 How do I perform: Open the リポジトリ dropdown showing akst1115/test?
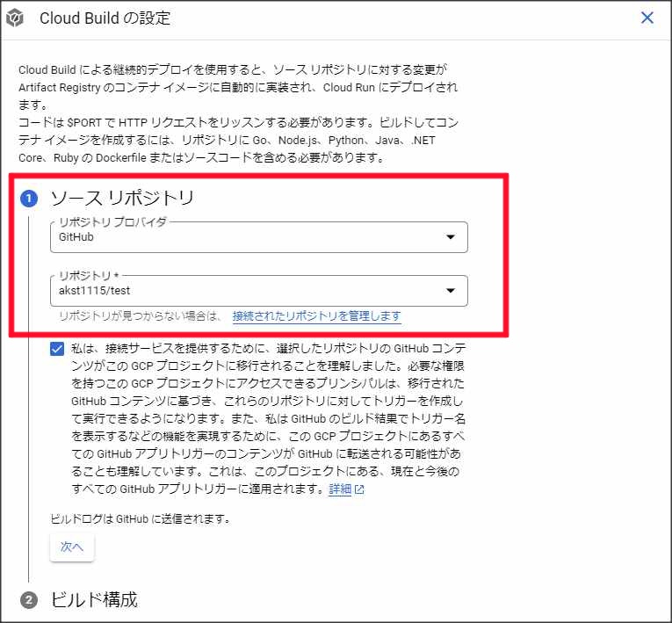(x=259, y=291)
